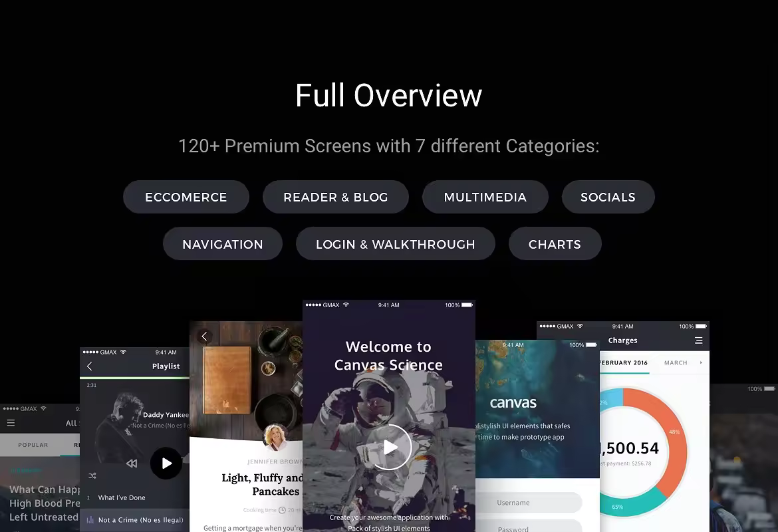Click the ECCOMERCE category pill
The image size is (778, 532).
pyautogui.click(x=186, y=197)
